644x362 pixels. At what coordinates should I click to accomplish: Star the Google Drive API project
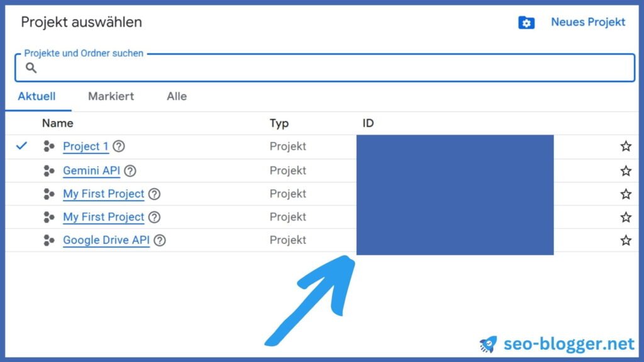626,240
